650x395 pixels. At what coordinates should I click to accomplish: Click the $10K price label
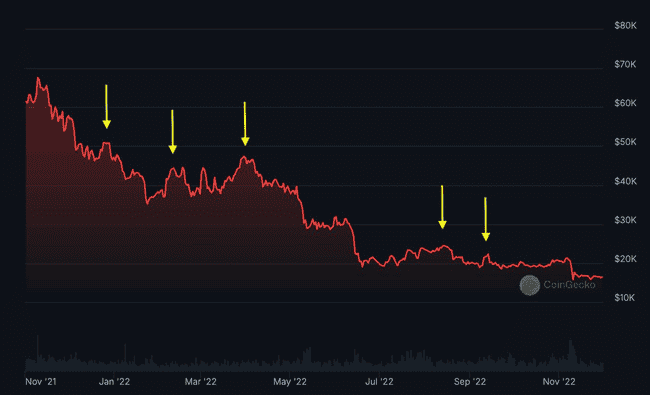[624, 298]
